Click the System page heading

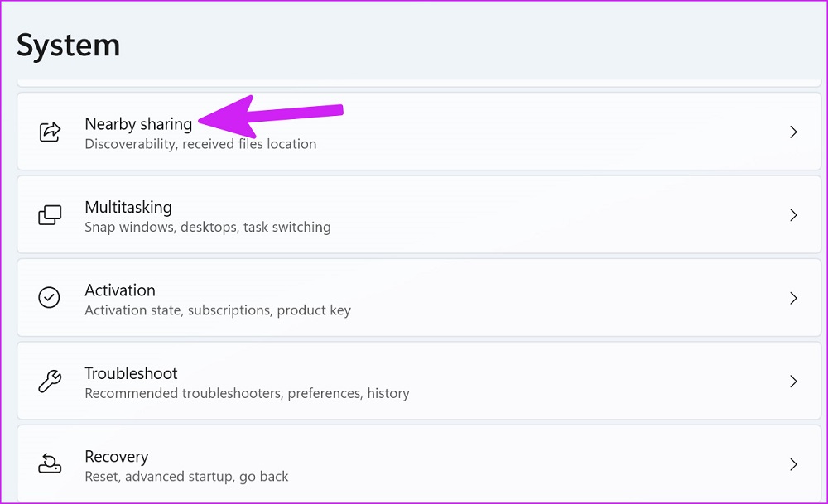pos(69,45)
